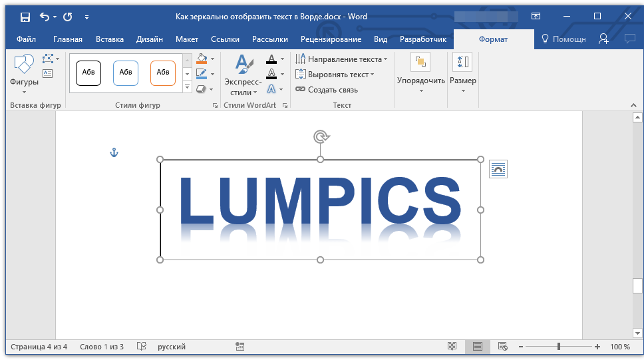Click the spelling check icon in status bar

tap(141, 347)
